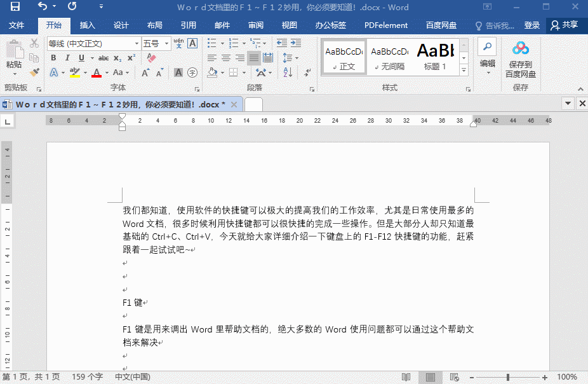The height and width of the screenshot is (384, 588).
Task: Click the character border A icon
Action: (x=192, y=43)
